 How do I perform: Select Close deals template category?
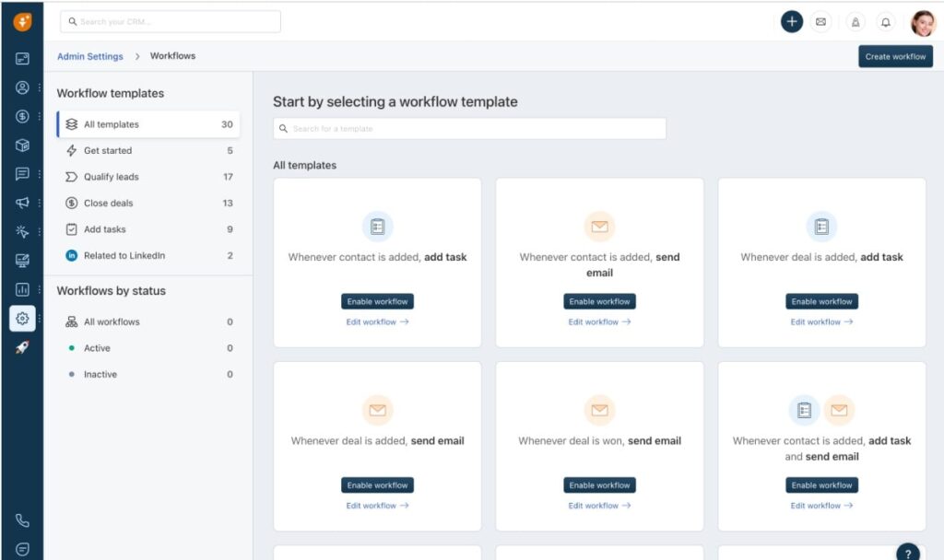point(148,204)
